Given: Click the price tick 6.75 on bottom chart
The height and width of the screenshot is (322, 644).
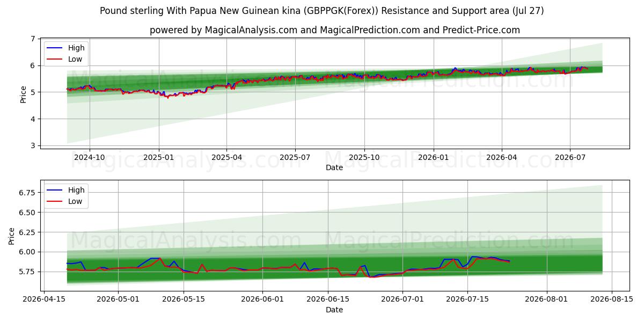Looking at the screenshot, I should point(27,193).
